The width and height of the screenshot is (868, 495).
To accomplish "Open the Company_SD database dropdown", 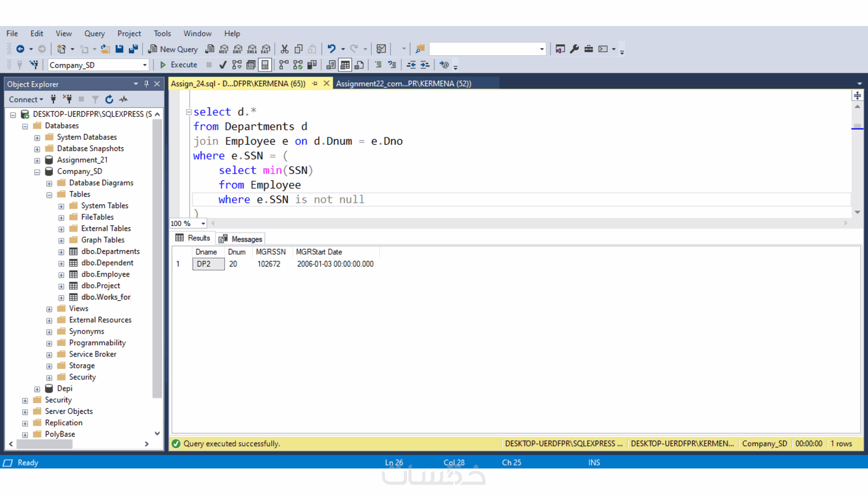I will [144, 65].
